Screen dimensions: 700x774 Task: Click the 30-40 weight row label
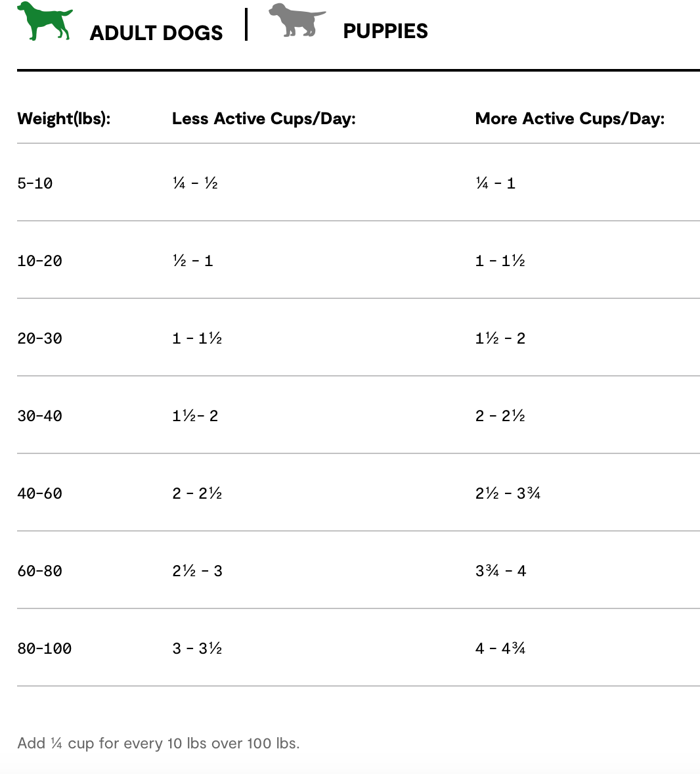tap(39, 416)
